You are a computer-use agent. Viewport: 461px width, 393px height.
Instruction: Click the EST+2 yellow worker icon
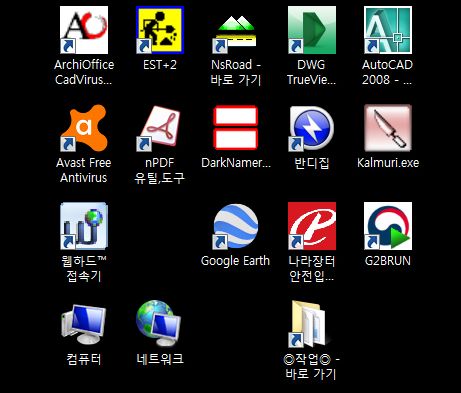click(160, 30)
